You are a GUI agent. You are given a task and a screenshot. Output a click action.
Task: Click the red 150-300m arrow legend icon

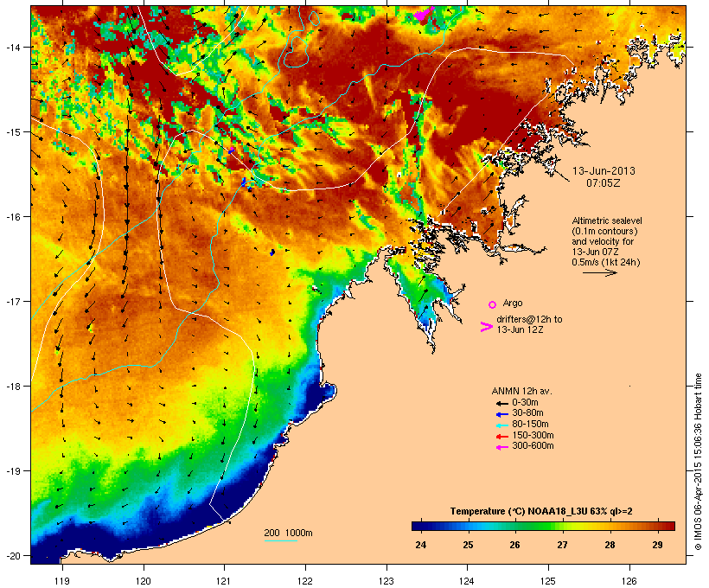[x=502, y=437]
